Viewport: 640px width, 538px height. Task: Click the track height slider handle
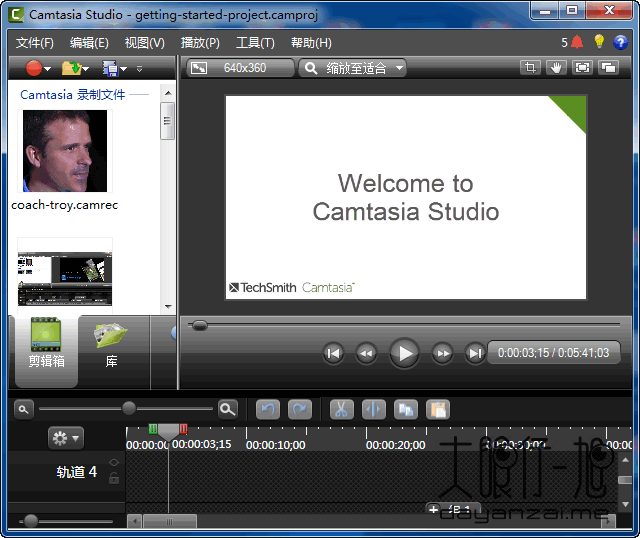[31, 521]
